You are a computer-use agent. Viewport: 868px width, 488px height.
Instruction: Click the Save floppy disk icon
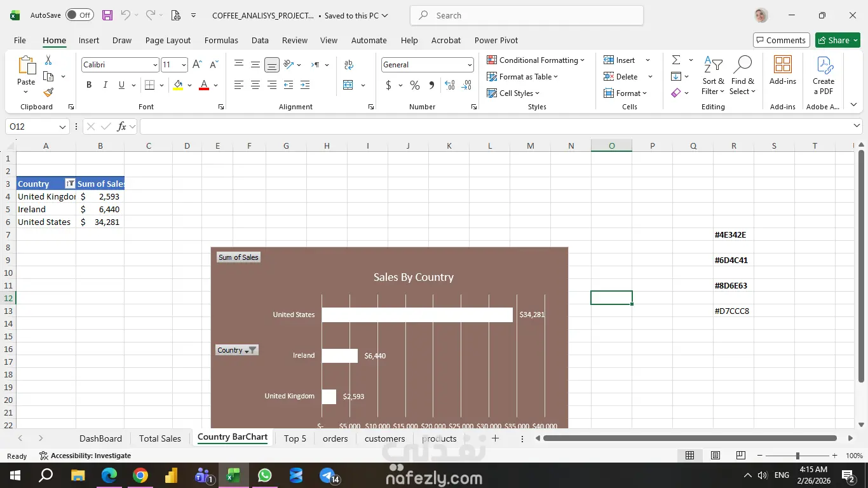pyautogui.click(x=107, y=15)
